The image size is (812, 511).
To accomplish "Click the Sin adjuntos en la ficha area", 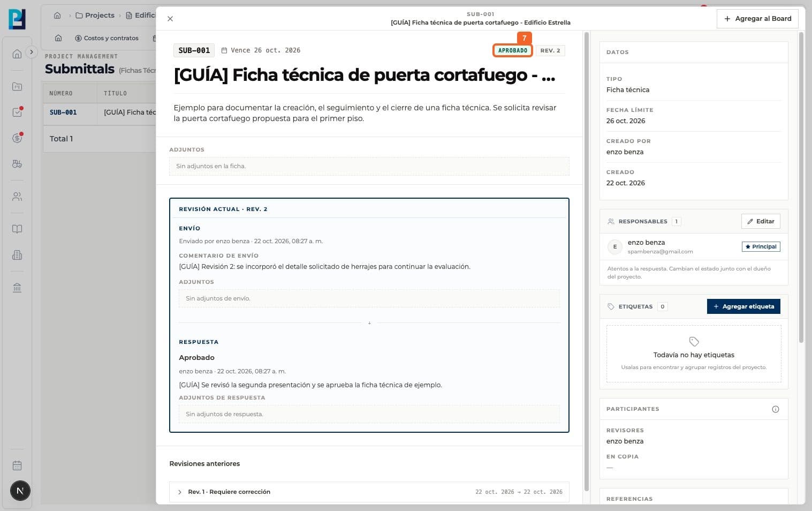I will 369,166.
